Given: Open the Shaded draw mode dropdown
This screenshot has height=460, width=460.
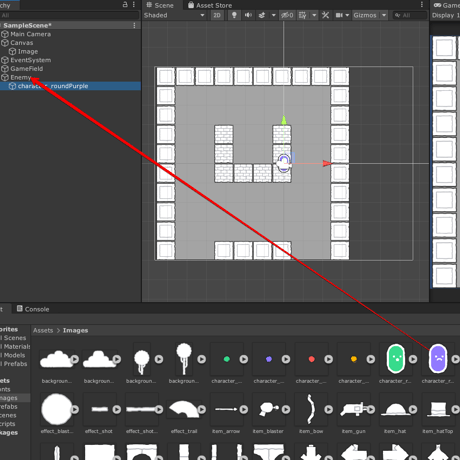Looking at the screenshot, I should 174,15.
